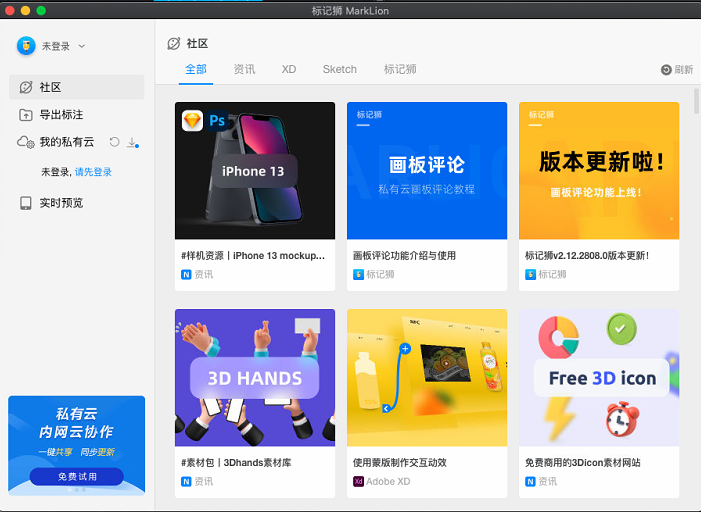Open title 标记狮v2.12.2808.0版本更新!

click(x=587, y=255)
